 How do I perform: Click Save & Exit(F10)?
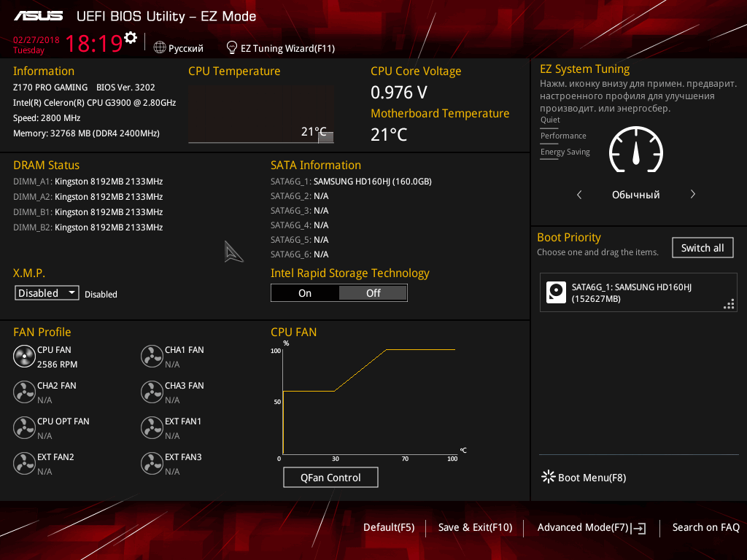pyautogui.click(x=475, y=528)
